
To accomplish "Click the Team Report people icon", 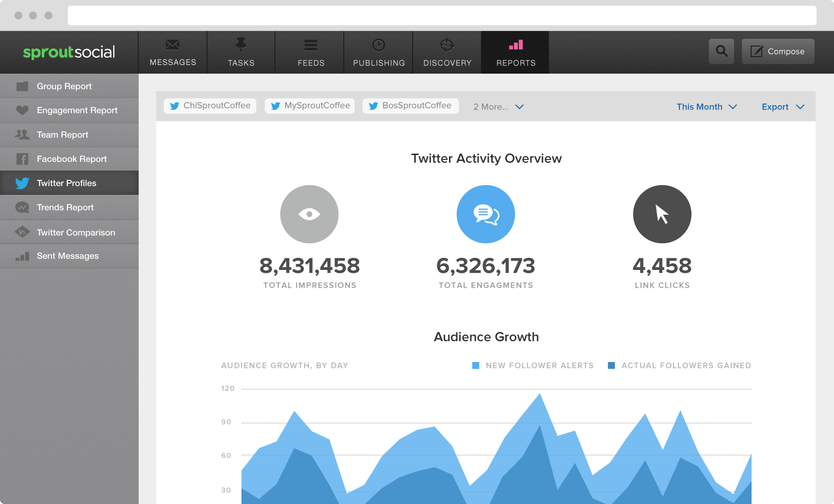I will coord(22,135).
